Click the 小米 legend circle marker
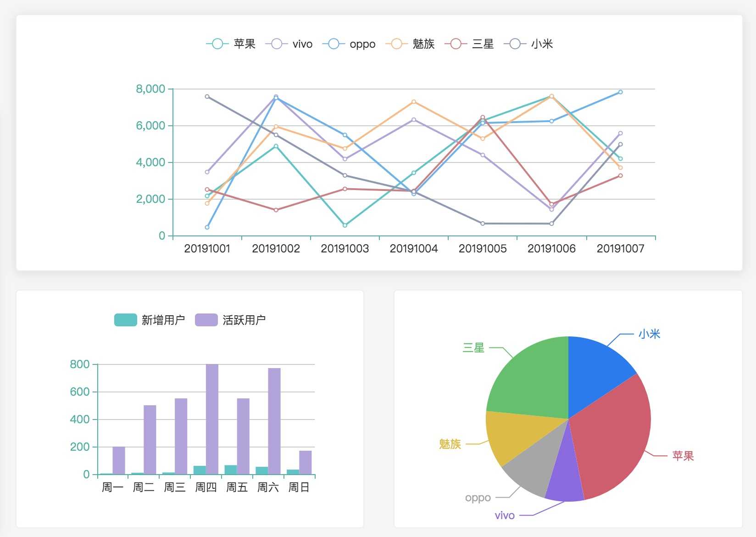Viewport: 756px width, 537px height. coord(515,44)
